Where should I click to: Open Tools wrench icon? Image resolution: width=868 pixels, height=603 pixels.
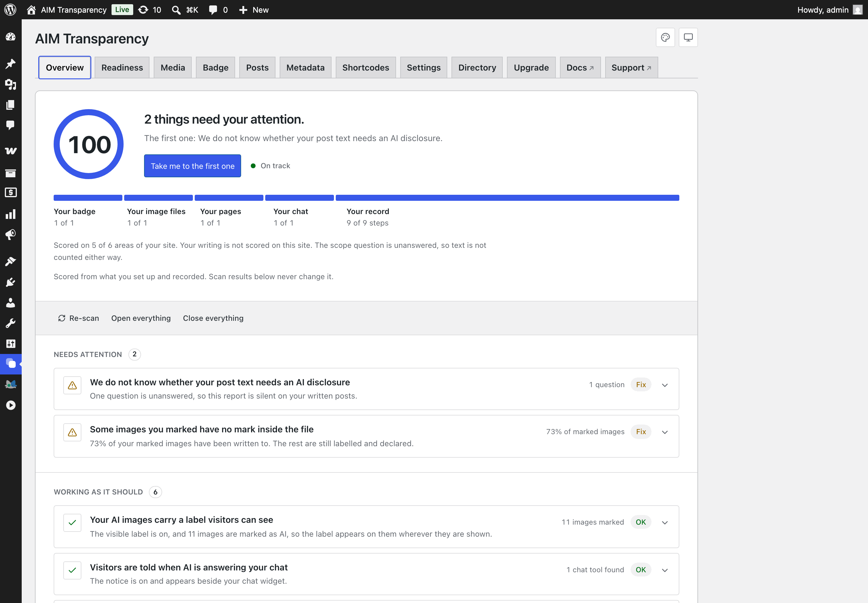click(x=11, y=323)
